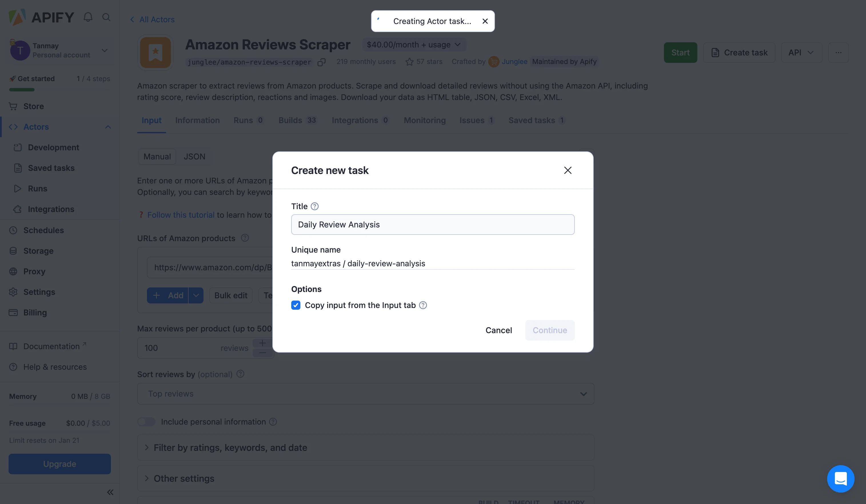866x504 pixels.
Task: Click help icon beside Copy input option
Action: [423, 305]
